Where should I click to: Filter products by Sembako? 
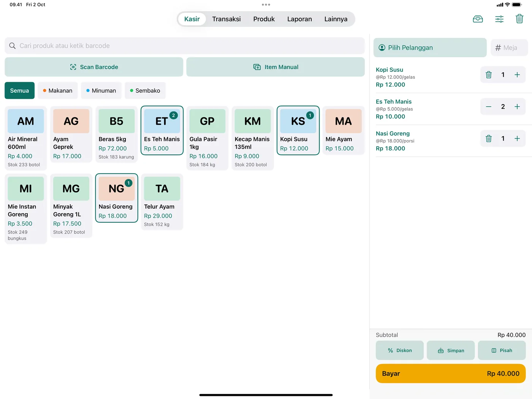(145, 90)
